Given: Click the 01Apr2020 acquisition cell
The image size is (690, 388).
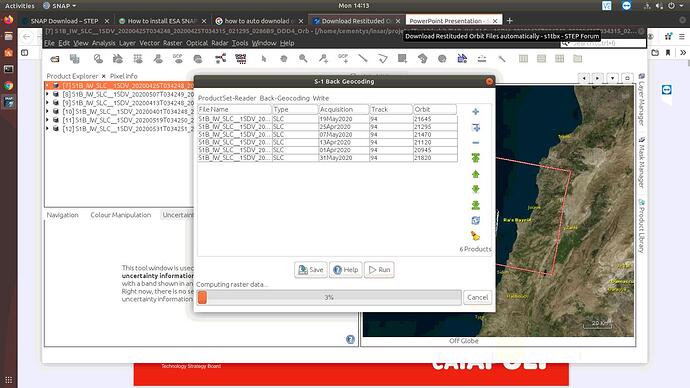Looking at the screenshot, I should [x=344, y=150].
